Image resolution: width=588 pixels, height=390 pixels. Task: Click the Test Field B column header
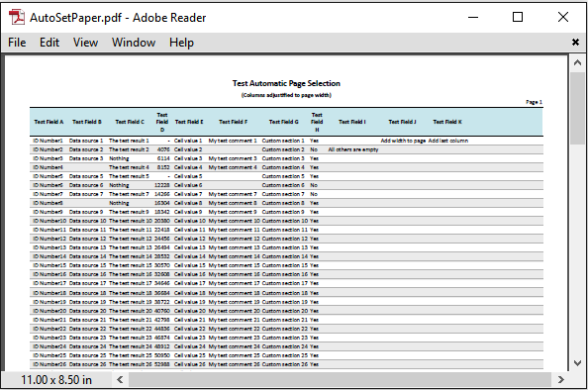[x=87, y=122]
